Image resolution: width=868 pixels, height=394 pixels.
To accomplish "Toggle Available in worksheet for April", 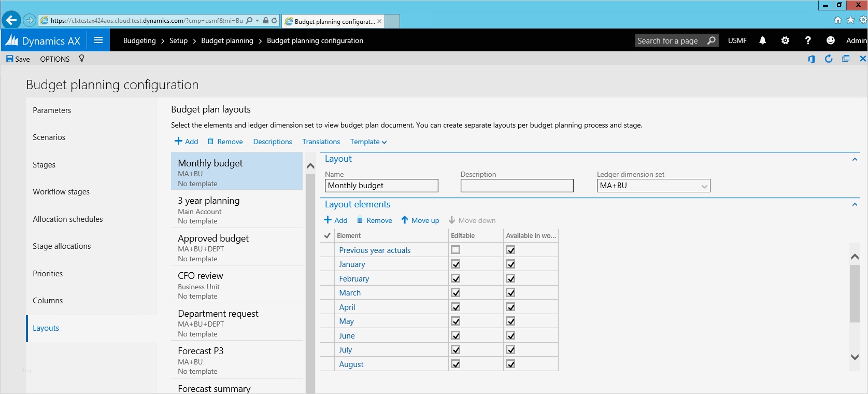I will [510, 307].
